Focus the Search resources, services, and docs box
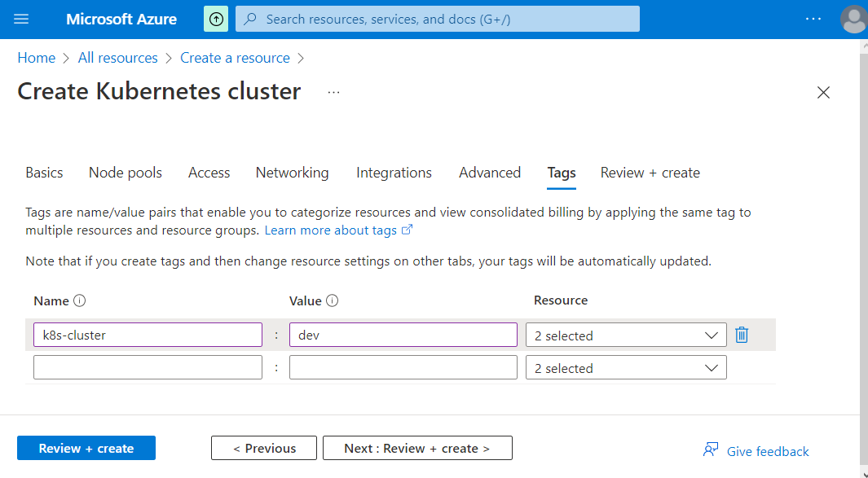This screenshot has width=868, height=478. pyautogui.click(x=438, y=20)
